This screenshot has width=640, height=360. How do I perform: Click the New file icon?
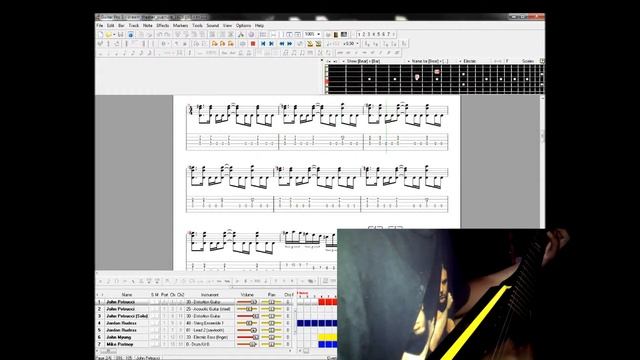click(100, 35)
